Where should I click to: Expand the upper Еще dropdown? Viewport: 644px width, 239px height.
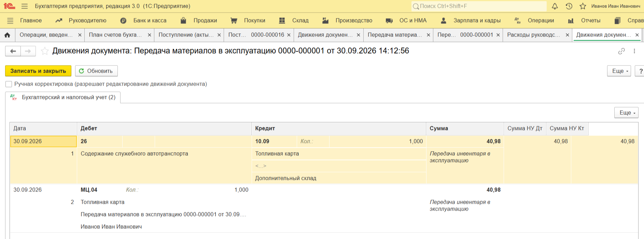[619, 71]
